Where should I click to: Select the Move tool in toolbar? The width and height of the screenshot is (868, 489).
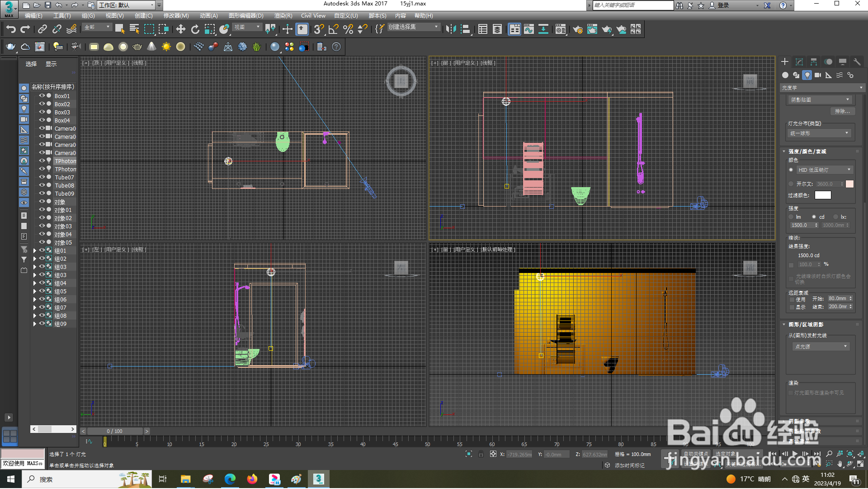click(x=180, y=29)
